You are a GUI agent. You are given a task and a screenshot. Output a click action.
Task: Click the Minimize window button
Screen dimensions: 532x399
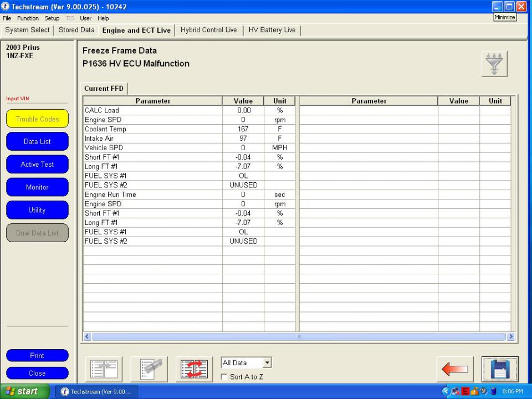(497, 7)
